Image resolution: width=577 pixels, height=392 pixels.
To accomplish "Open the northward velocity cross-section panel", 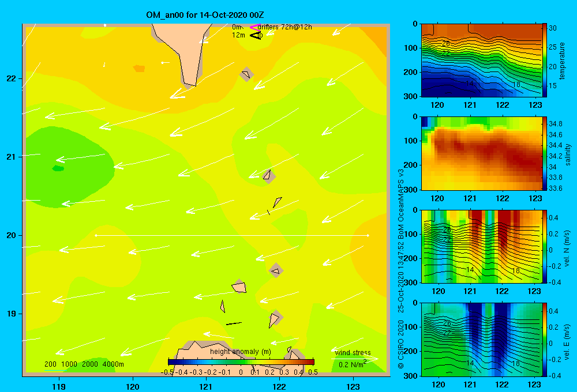I will point(481,247).
